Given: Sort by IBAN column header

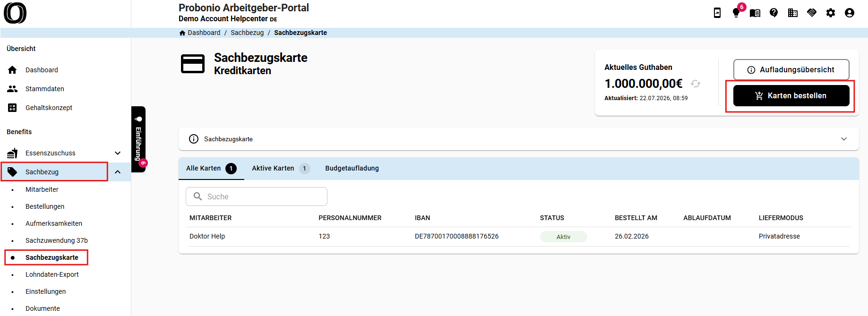Looking at the screenshot, I should pos(422,218).
